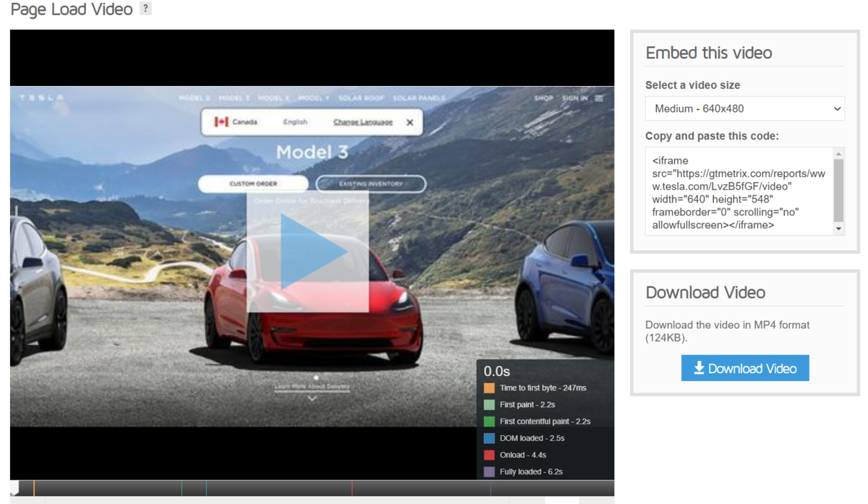The width and height of the screenshot is (868, 504).
Task: Click the red Onload swatch
Action: [489, 455]
